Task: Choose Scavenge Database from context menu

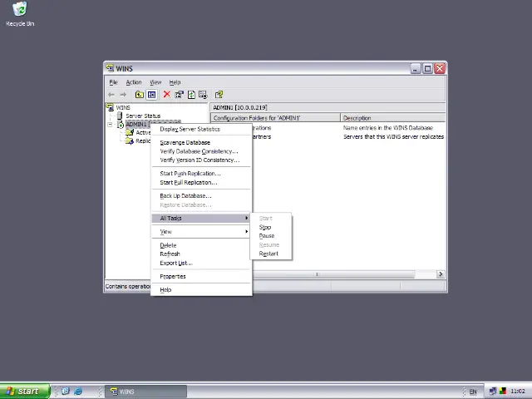Action: pos(185,142)
